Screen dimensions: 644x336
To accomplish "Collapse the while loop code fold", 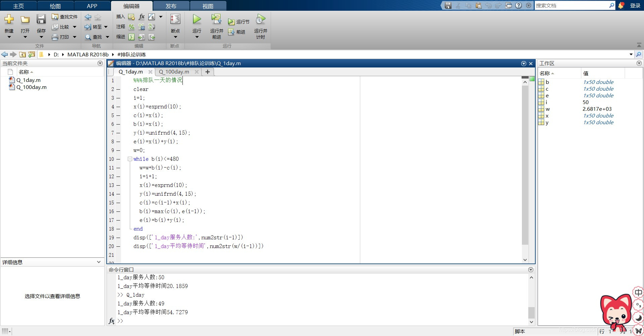I will [130, 159].
